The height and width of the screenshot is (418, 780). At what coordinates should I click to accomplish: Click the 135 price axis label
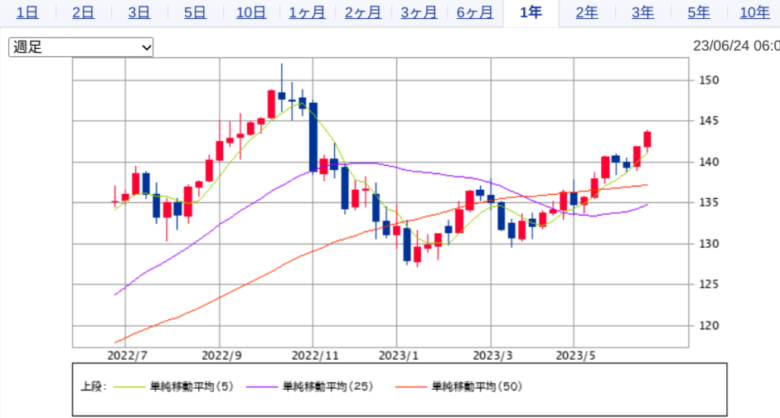click(708, 203)
